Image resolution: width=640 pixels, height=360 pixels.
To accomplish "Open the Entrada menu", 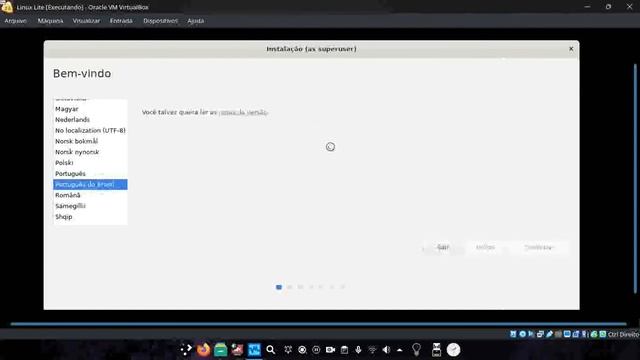I will coord(121,21).
